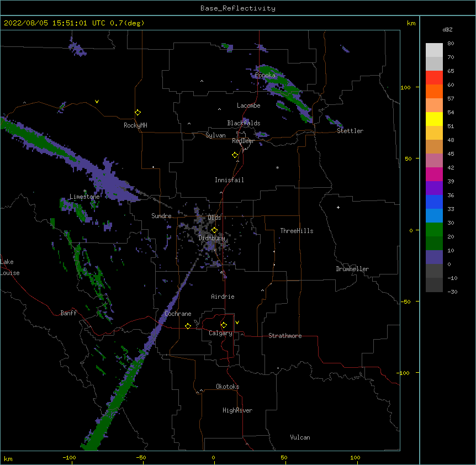Select the orange 57-60 dBZ legend swatch

(x=434, y=91)
